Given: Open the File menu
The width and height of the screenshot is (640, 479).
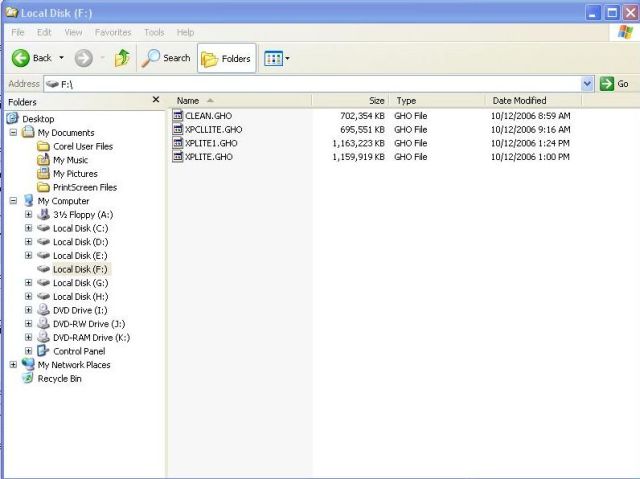Looking at the screenshot, I should tap(18, 32).
